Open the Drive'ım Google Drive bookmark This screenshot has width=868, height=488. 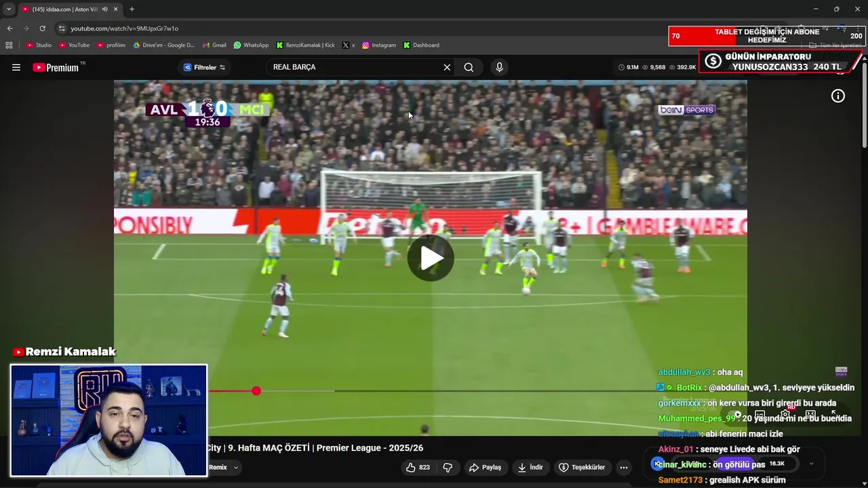[x=163, y=45]
